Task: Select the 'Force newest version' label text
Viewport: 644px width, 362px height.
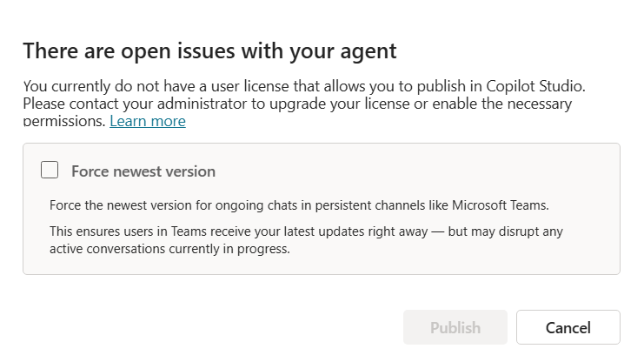Action: (x=143, y=171)
